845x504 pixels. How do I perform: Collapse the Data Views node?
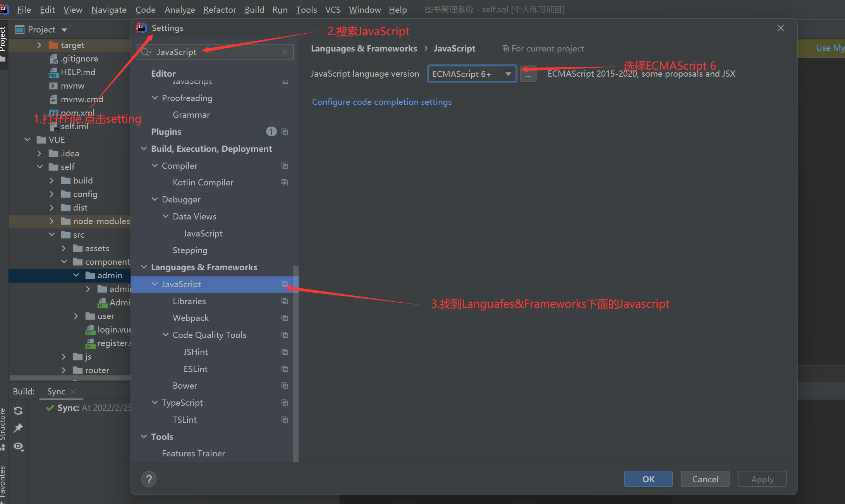pyautogui.click(x=166, y=216)
